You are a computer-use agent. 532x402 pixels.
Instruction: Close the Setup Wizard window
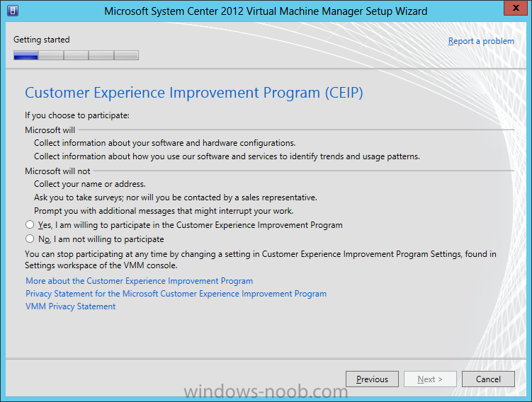(x=516, y=8)
